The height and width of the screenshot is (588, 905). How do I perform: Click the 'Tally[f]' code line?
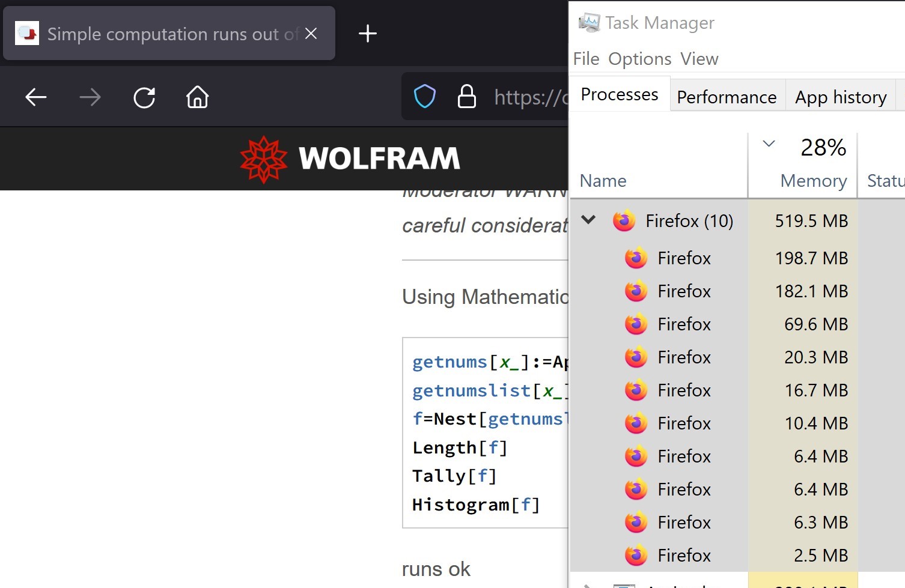click(454, 476)
